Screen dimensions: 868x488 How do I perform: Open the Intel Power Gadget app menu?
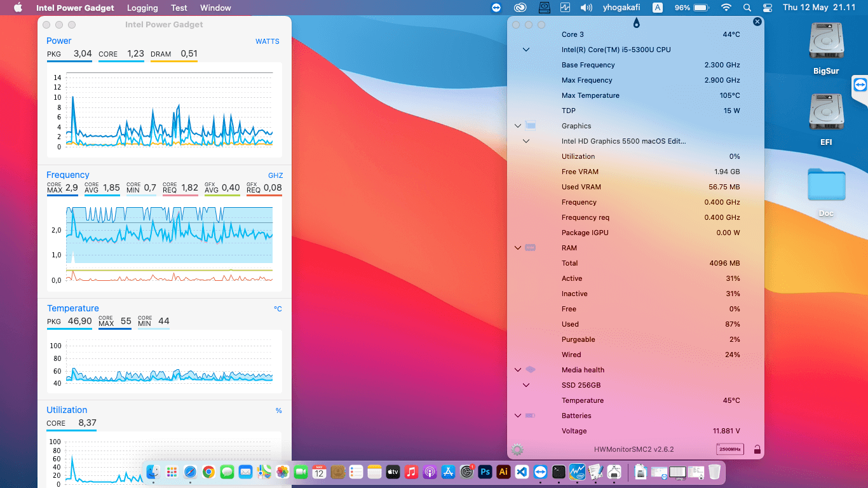pos(75,8)
